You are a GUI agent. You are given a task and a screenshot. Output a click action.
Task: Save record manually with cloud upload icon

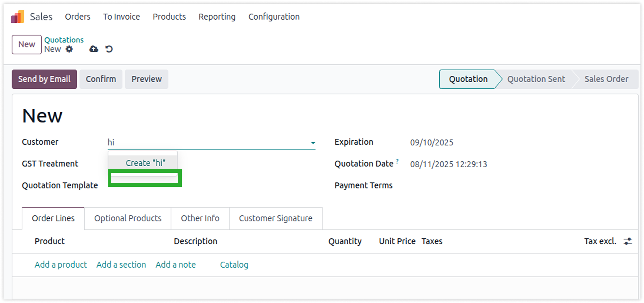click(x=94, y=49)
